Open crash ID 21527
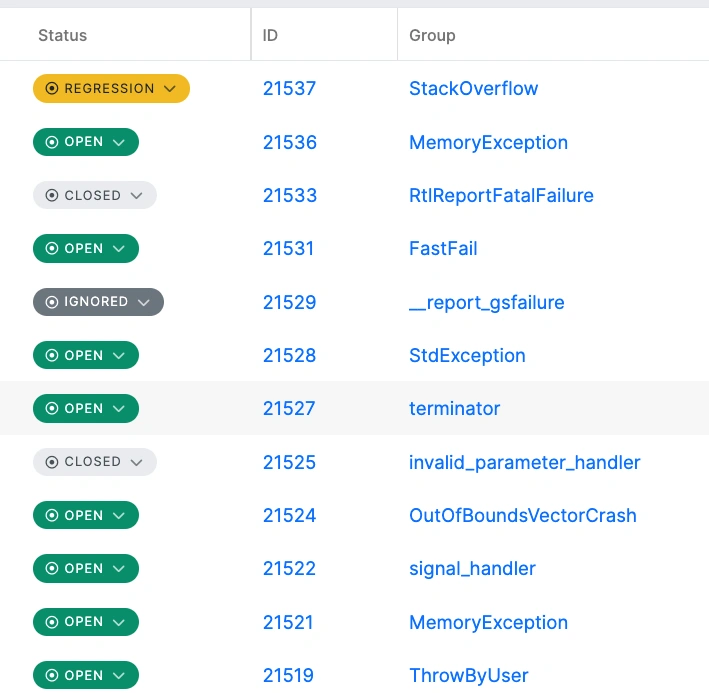Screen dimensions: 709x693 [x=289, y=409]
